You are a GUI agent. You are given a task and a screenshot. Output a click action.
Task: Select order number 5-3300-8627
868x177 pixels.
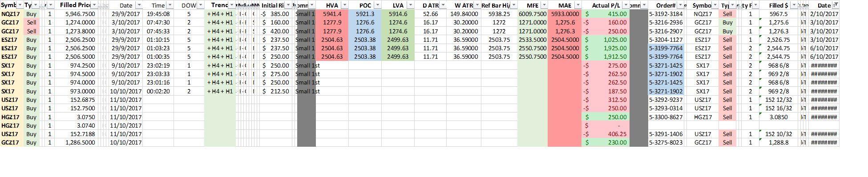coord(666,117)
